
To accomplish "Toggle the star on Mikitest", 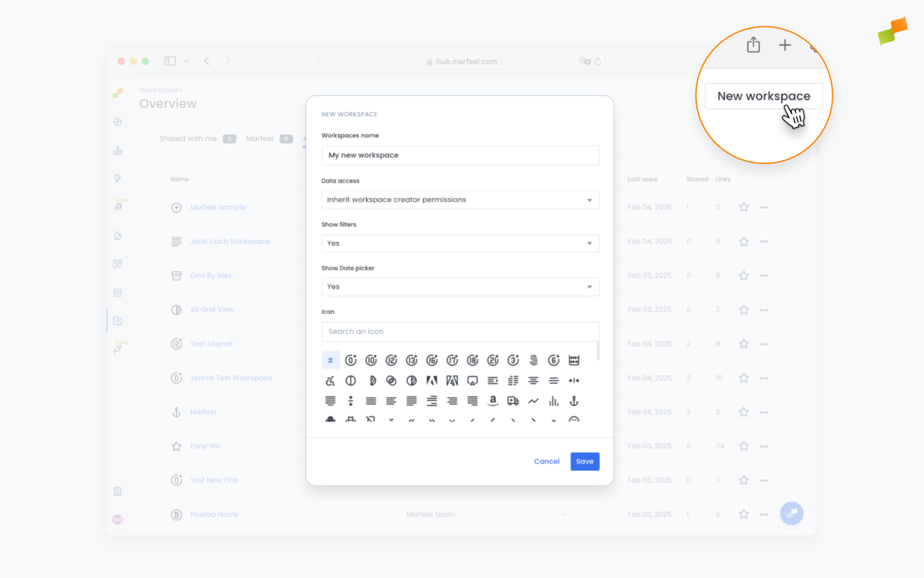I will [744, 412].
